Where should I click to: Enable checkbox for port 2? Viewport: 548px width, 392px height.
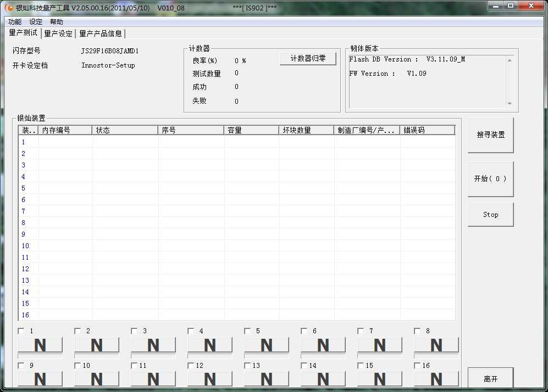pos(78,331)
